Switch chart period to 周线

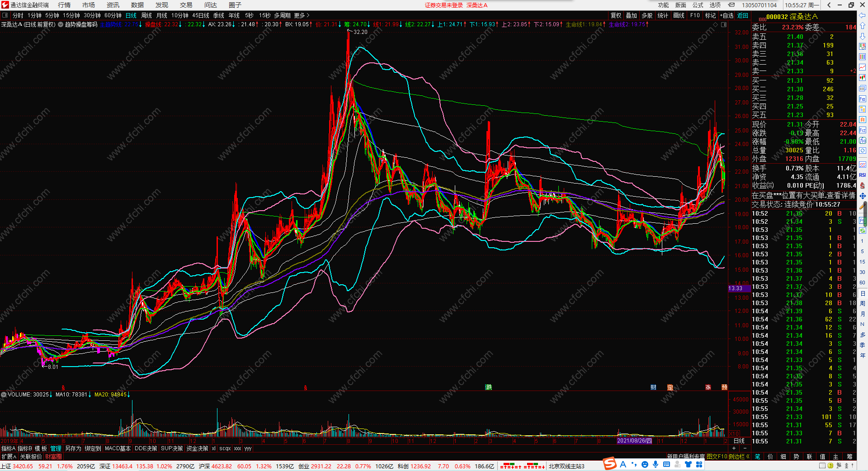pos(146,15)
